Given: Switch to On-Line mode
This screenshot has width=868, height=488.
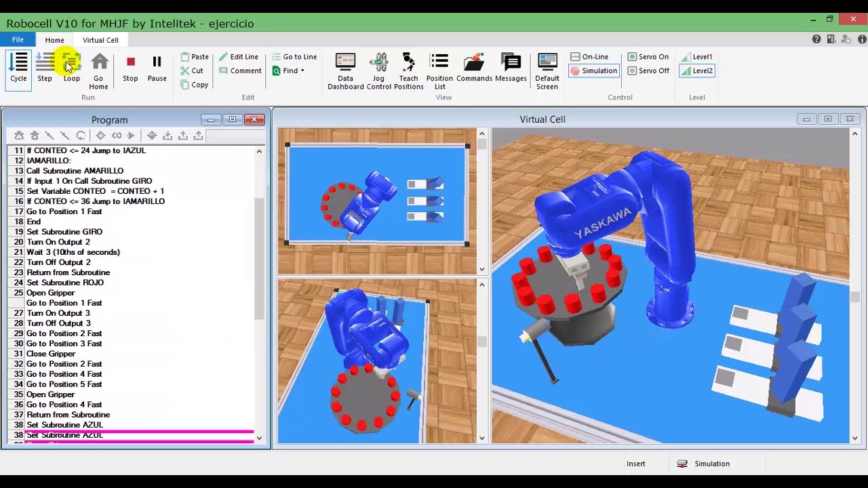Looking at the screenshot, I should [589, 57].
